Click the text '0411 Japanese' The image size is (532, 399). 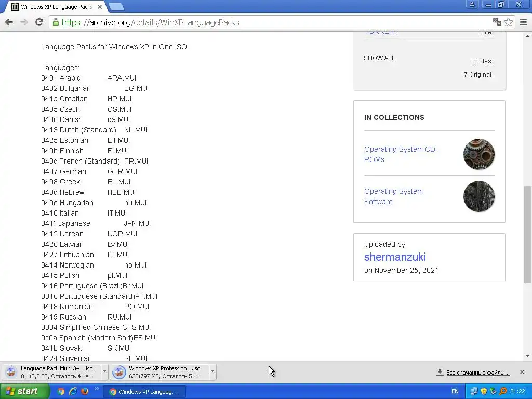tap(65, 223)
